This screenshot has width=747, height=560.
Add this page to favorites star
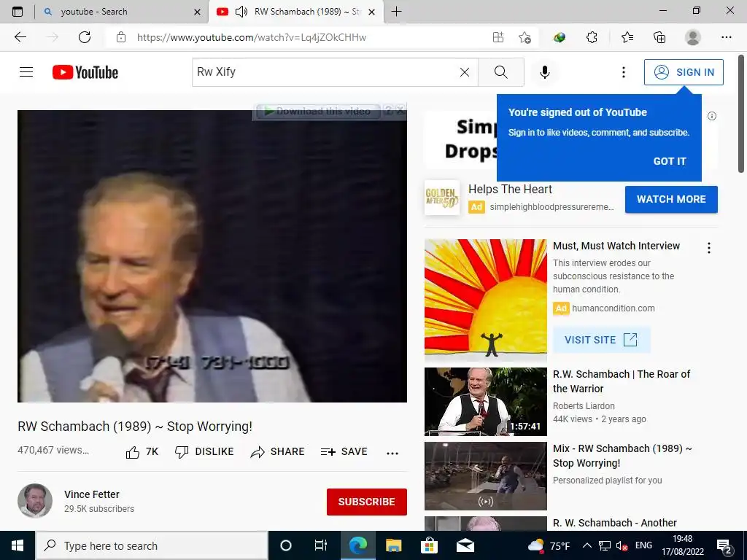tap(525, 37)
